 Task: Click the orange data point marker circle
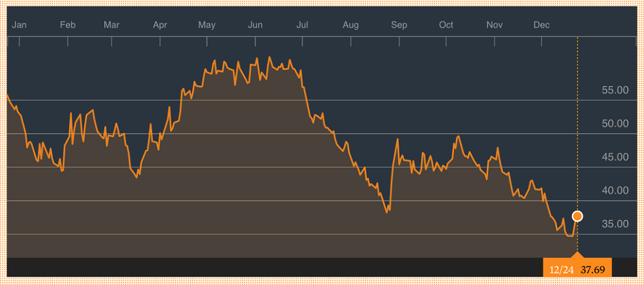(x=578, y=216)
